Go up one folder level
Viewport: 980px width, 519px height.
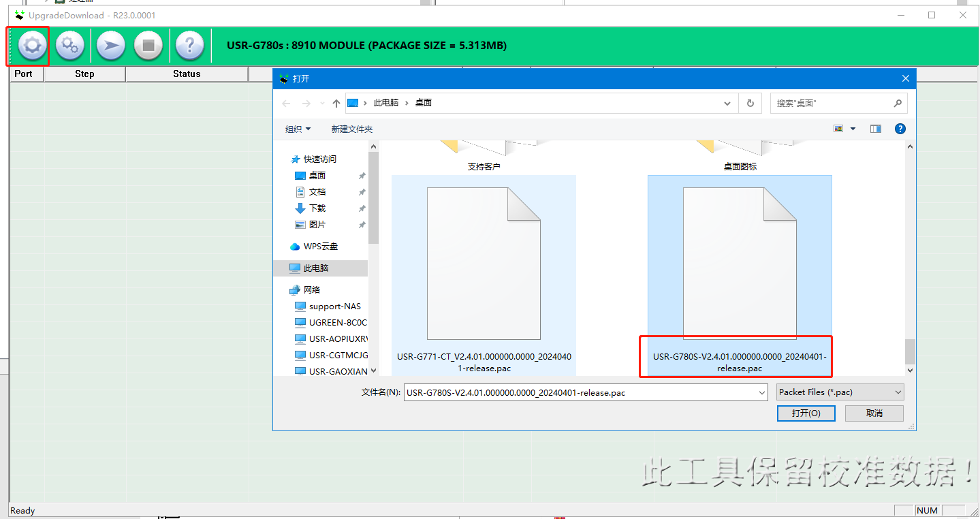[336, 104]
